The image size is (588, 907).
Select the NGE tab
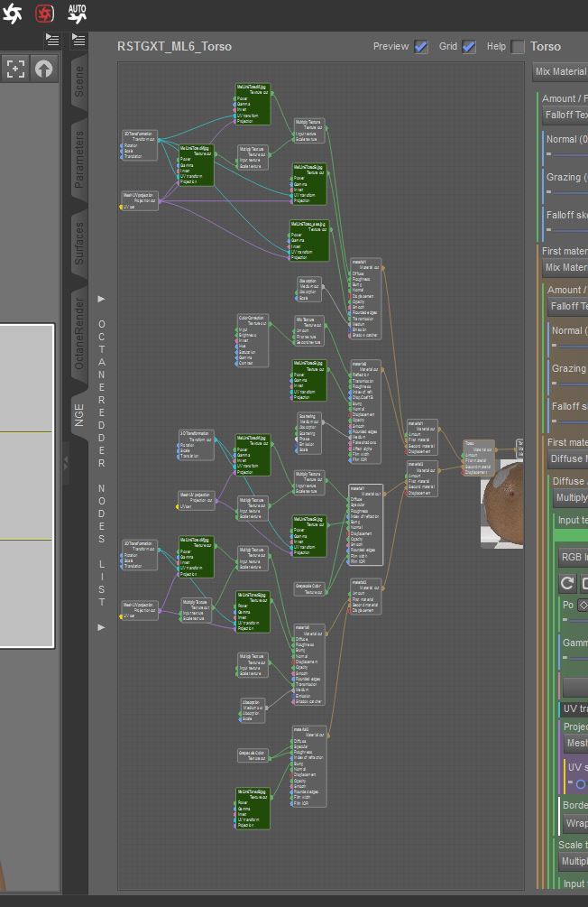point(79,415)
